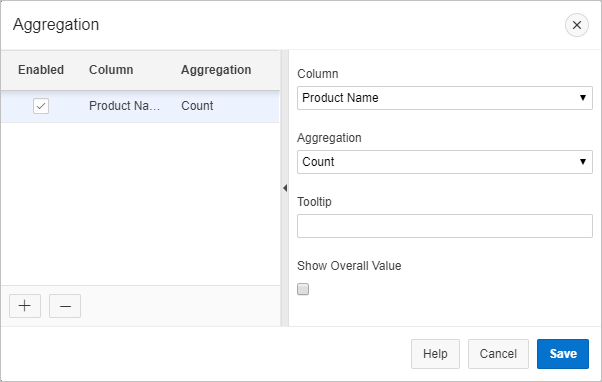Image resolution: width=602 pixels, height=382 pixels.
Task: Click the Aggregation header in grid
Action: pyautogui.click(x=216, y=70)
